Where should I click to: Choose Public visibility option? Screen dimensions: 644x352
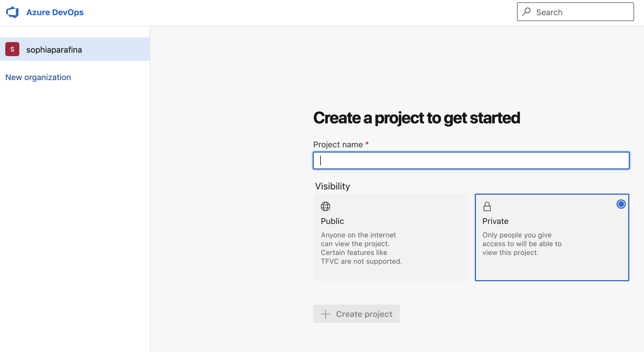[390, 237]
